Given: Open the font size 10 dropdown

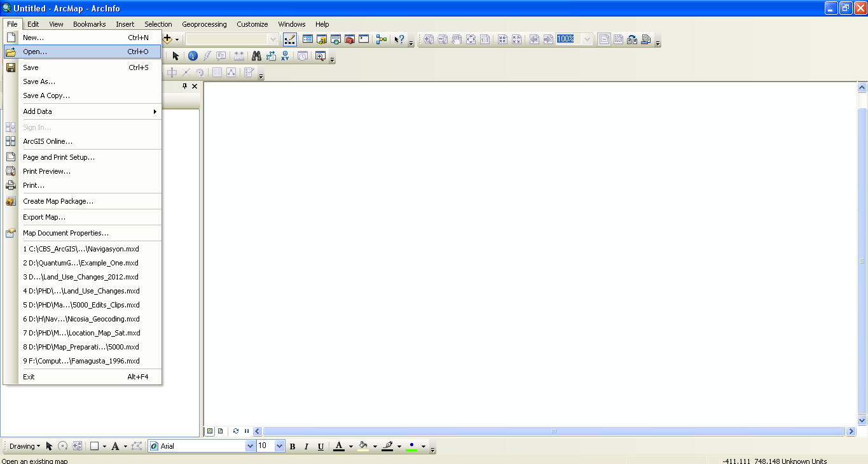Looking at the screenshot, I should click(279, 446).
